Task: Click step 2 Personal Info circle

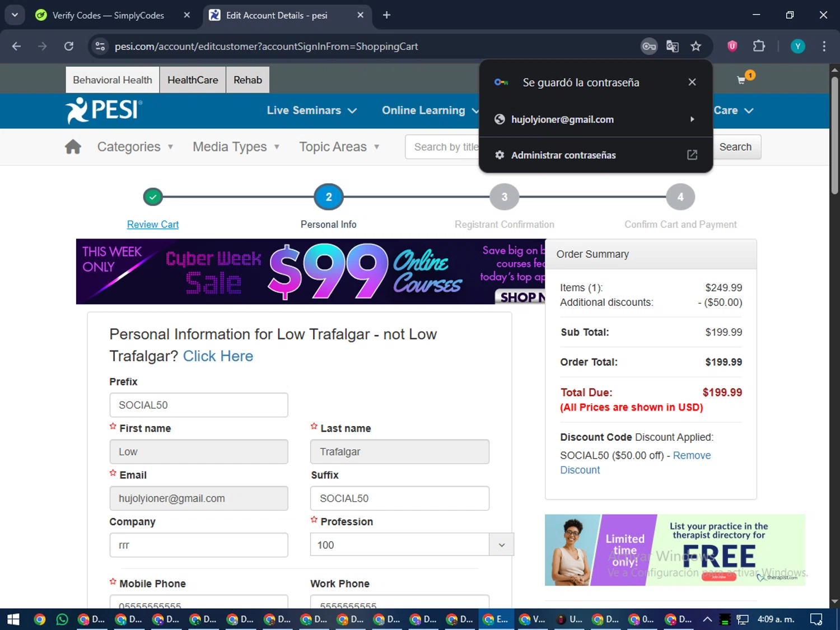Action: pos(329,197)
